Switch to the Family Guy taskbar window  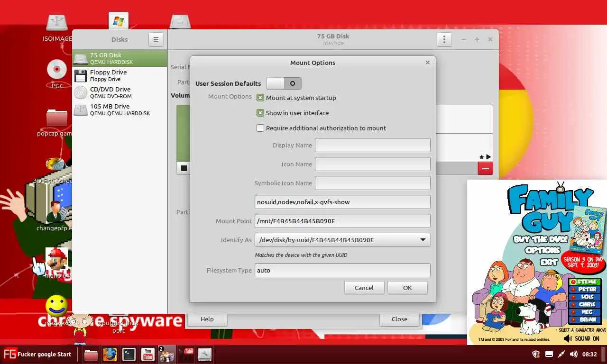pyautogui.click(x=166, y=355)
